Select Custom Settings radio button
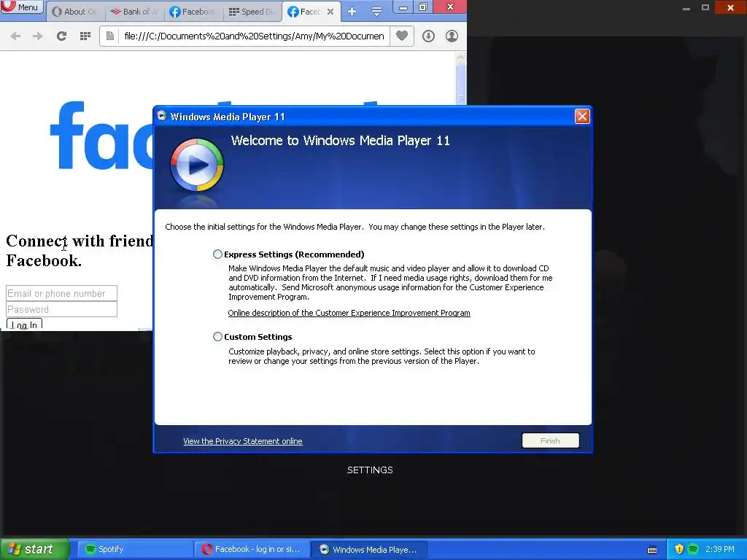This screenshot has width=747, height=560. (x=217, y=337)
